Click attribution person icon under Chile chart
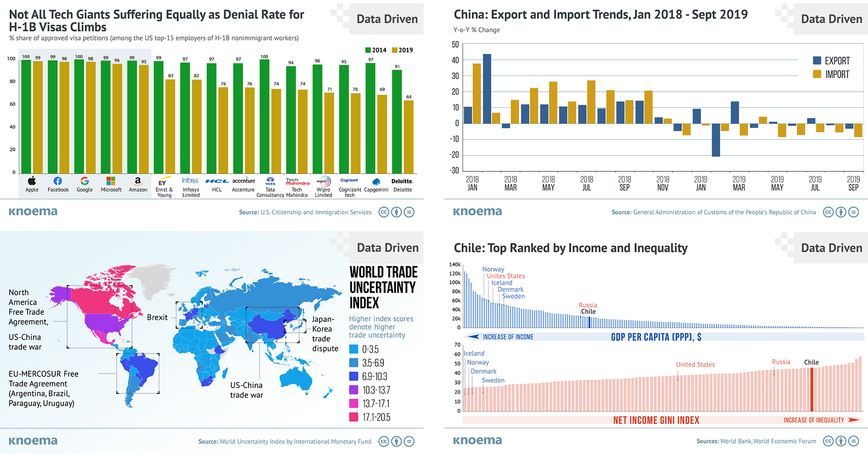This screenshot has height=456, width=868. (841, 441)
